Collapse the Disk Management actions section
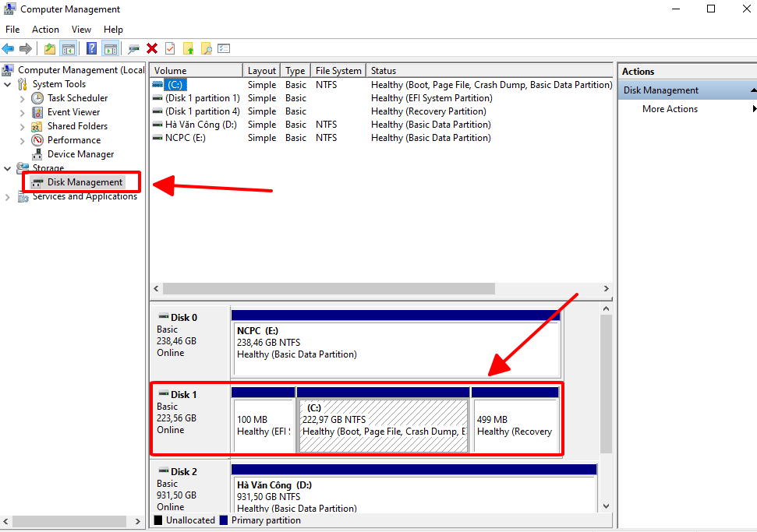Image resolution: width=757 pixels, height=532 pixels. (x=753, y=90)
